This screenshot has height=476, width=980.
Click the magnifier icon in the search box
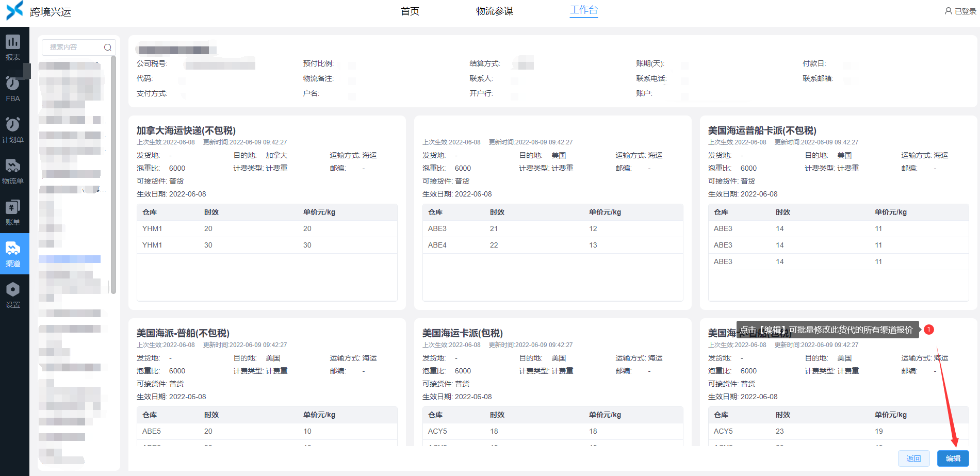click(107, 47)
